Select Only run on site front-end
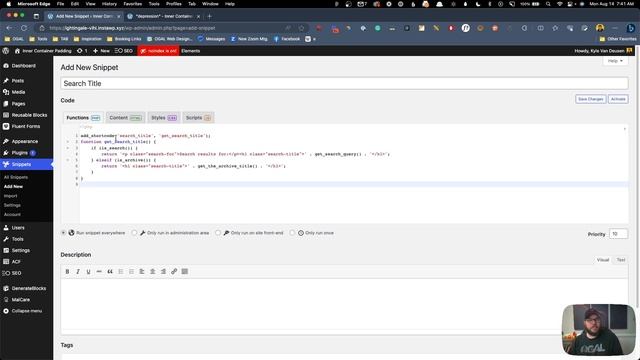640x360 pixels. tap(218, 233)
